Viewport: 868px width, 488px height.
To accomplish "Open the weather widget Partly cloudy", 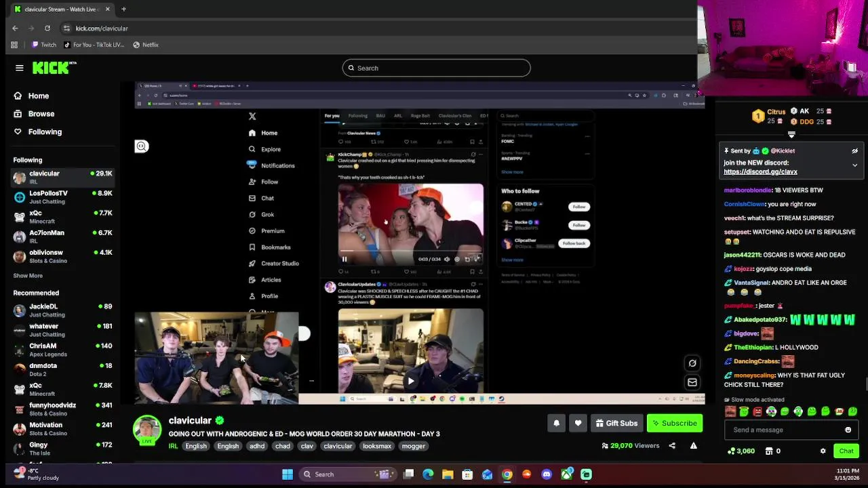I will [x=35, y=474].
